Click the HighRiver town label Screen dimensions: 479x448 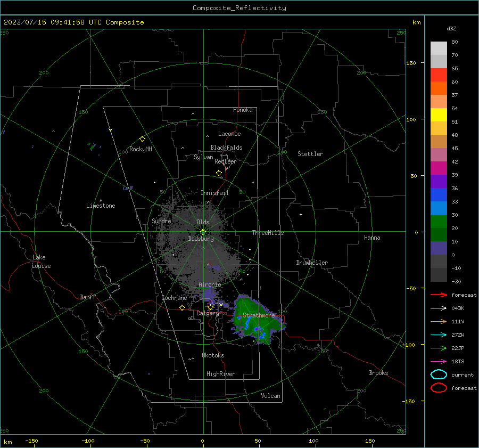click(x=221, y=374)
